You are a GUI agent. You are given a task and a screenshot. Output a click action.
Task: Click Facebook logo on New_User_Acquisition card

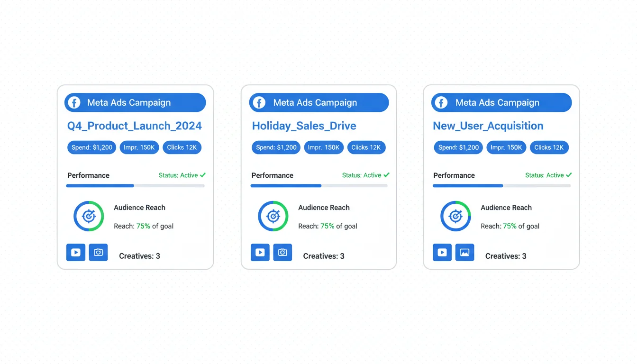(441, 103)
